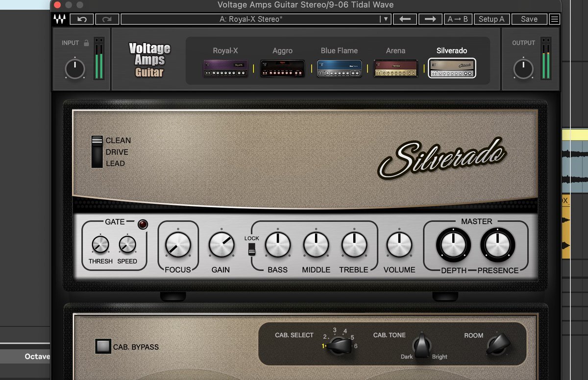This screenshot has width=588, height=380.
Task: Load the previous preset arrow
Action: click(x=405, y=19)
